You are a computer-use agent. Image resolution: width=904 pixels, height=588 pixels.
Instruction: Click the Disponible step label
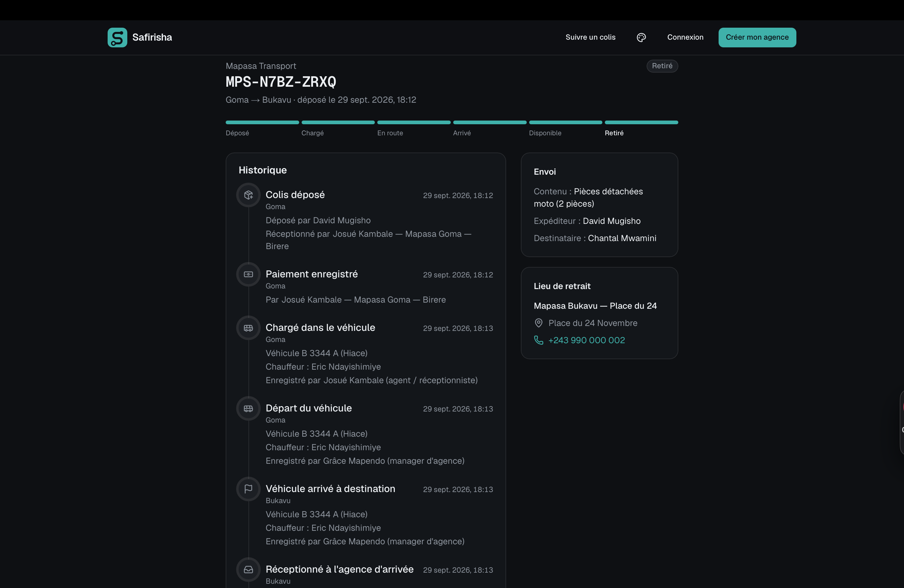point(545,133)
